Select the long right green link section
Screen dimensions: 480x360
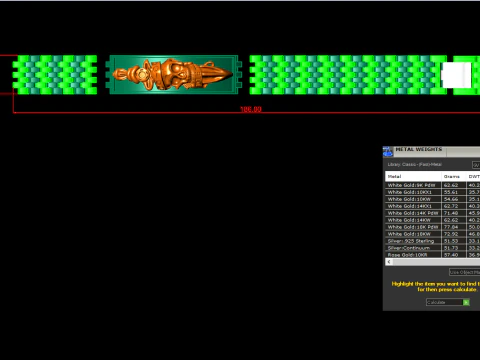(x=347, y=75)
